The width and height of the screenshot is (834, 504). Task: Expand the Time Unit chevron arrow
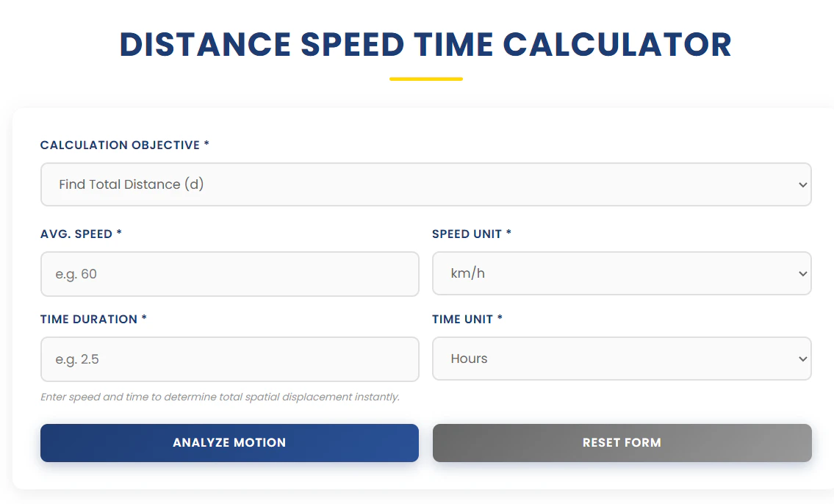pyautogui.click(x=803, y=359)
